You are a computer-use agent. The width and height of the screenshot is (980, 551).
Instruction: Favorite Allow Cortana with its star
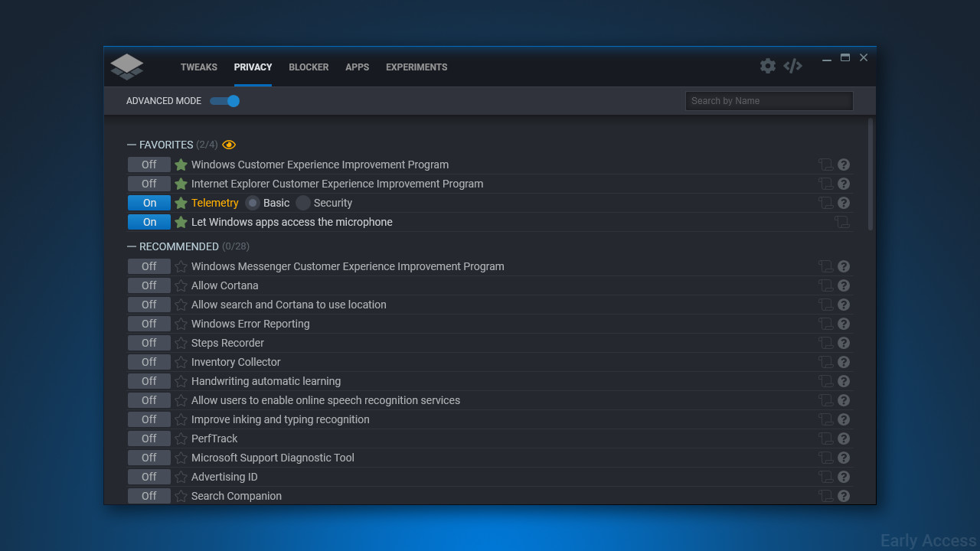(181, 285)
